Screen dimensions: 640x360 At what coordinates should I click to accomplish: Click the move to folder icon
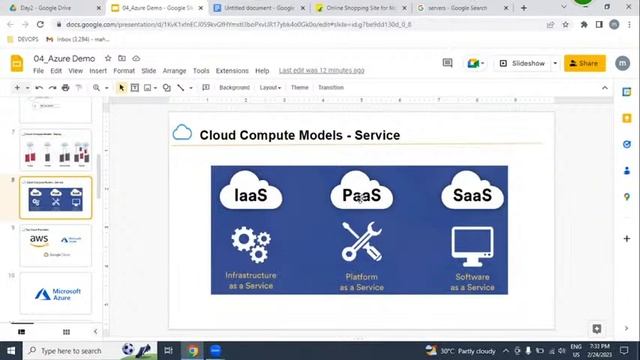click(122, 58)
